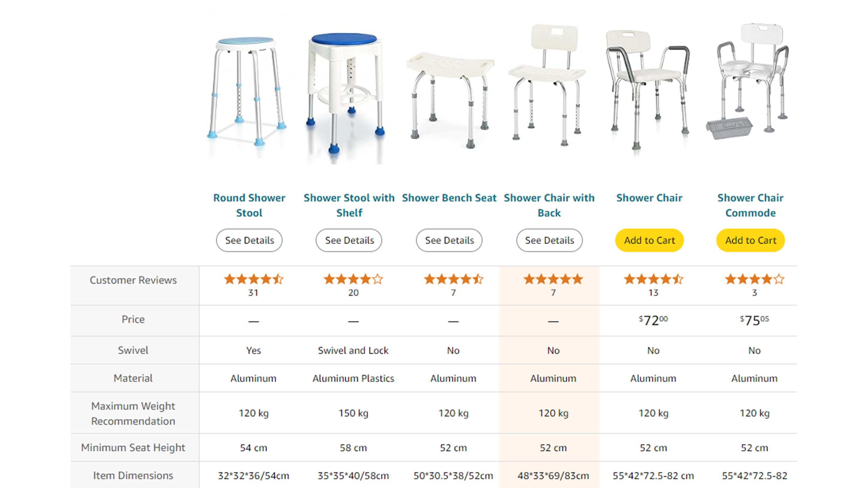Open the Shower Chair with Back link
This screenshot has height=488, width=868.
click(x=549, y=205)
